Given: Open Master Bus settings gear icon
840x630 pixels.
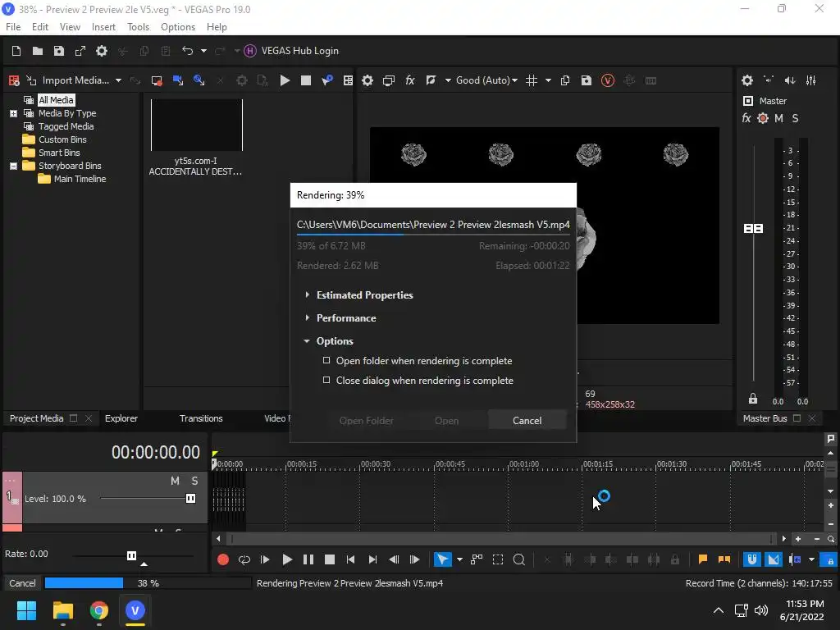Looking at the screenshot, I should [747, 80].
